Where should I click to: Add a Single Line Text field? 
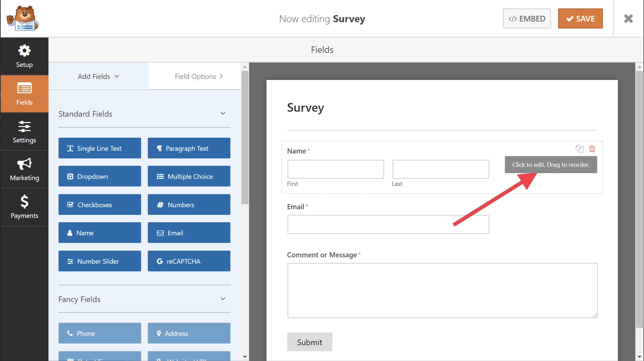[x=100, y=148]
